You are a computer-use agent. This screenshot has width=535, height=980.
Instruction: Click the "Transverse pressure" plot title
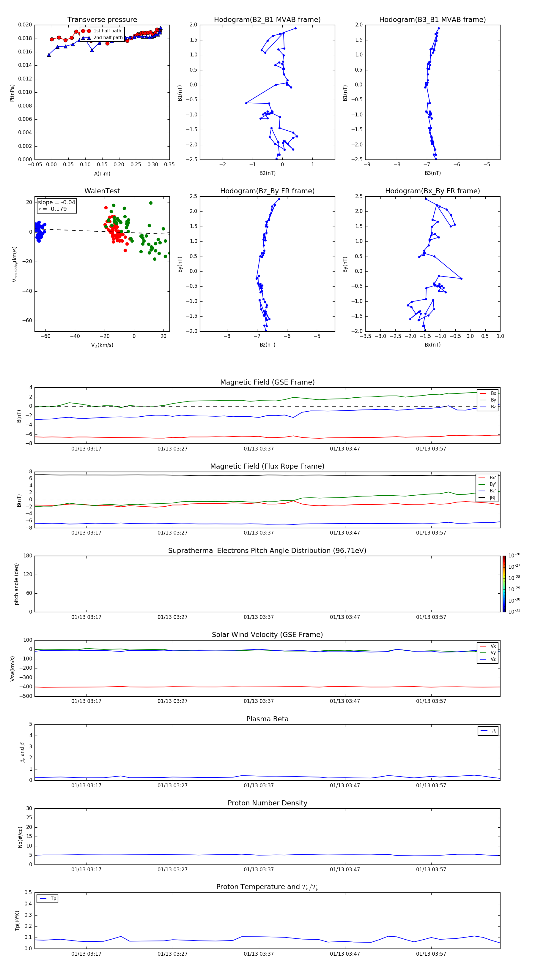click(102, 20)
